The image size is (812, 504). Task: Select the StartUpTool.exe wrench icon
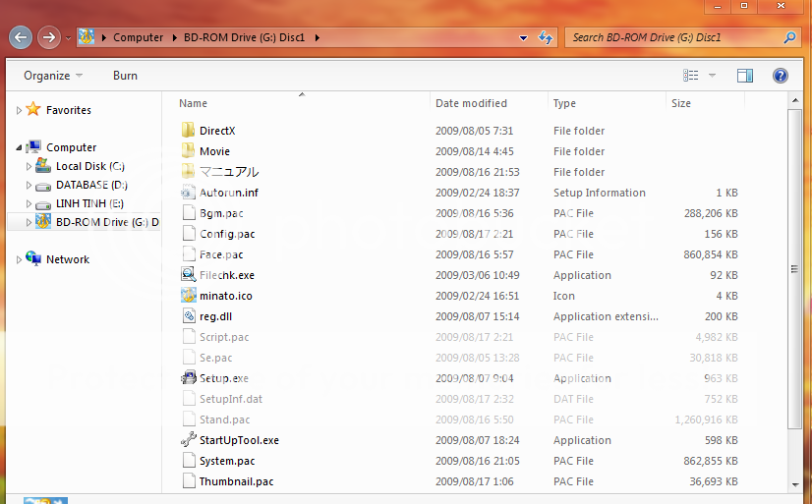point(189,440)
